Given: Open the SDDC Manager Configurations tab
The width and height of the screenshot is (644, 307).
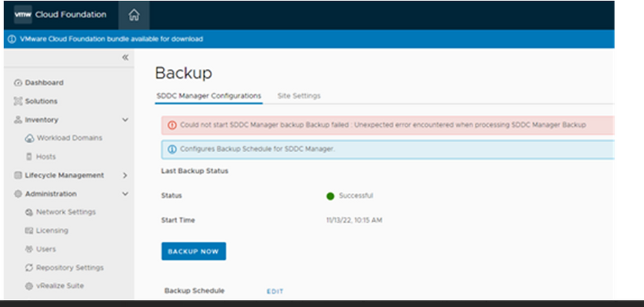Looking at the screenshot, I should (x=209, y=96).
